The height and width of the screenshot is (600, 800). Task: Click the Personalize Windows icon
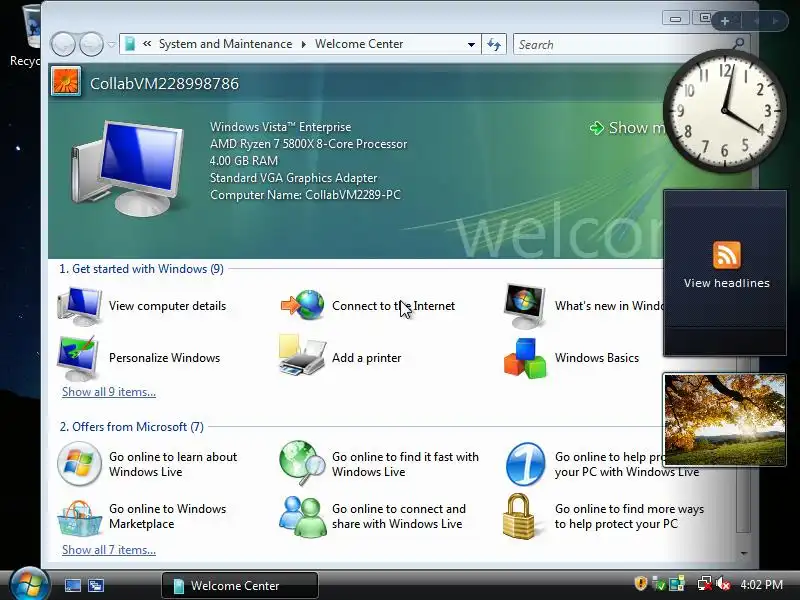click(x=78, y=358)
